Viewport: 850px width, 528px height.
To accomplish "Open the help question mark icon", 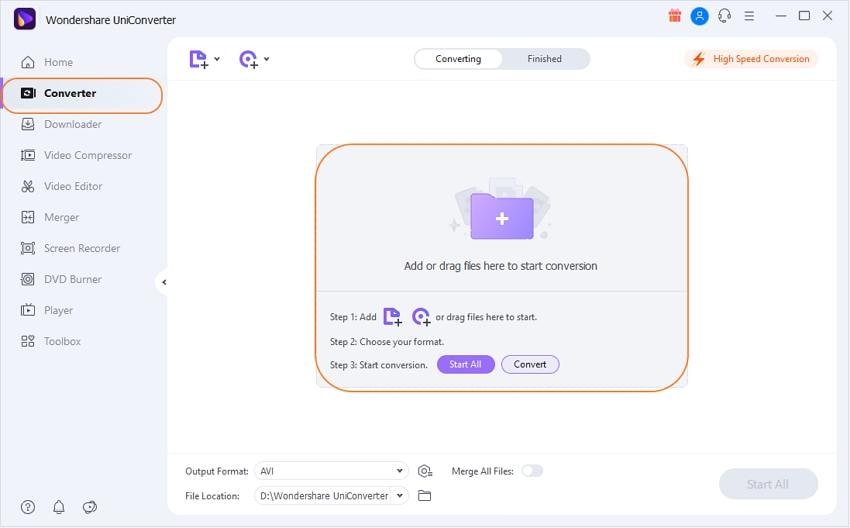I will click(28, 507).
